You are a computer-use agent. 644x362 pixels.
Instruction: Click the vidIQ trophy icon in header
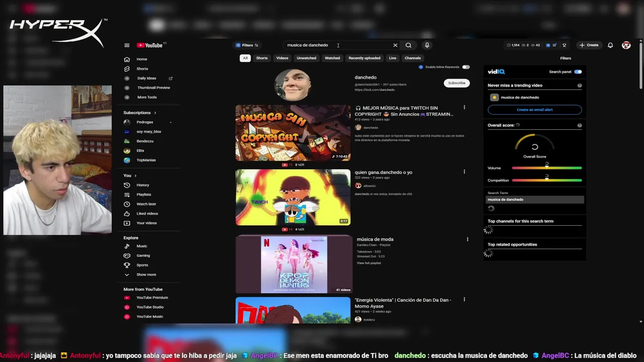pyautogui.click(x=565, y=45)
